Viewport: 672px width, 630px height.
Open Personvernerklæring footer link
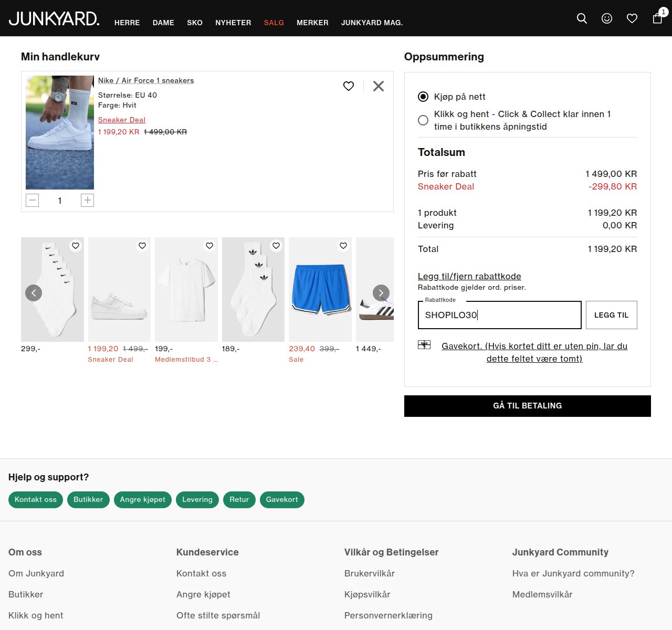click(388, 615)
